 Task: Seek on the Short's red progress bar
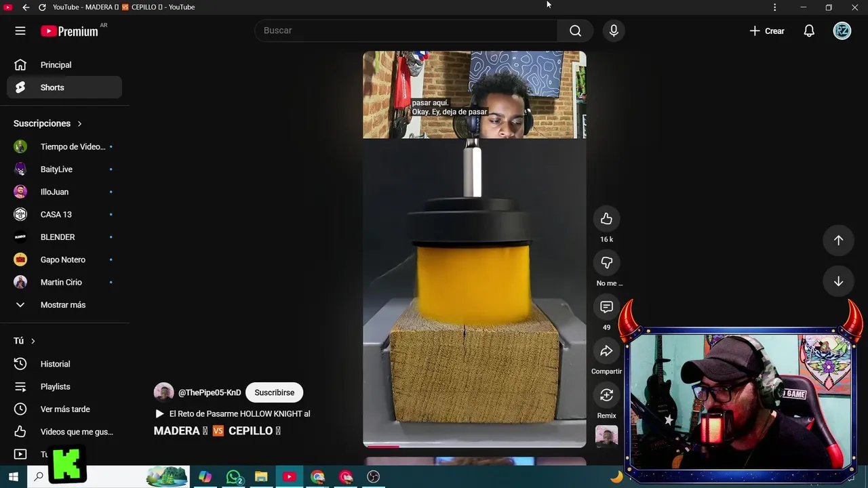(x=474, y=446)
